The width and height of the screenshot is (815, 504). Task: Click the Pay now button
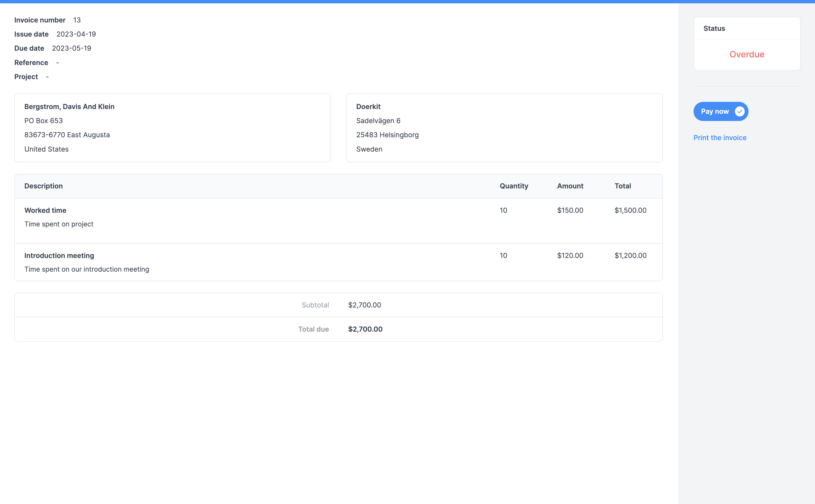tap(715, 111)
